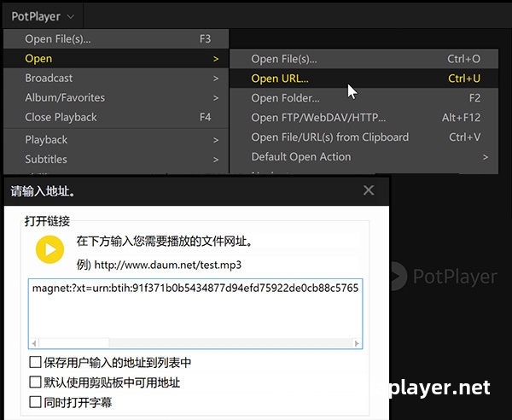The image size is (512, 420).
Task: Select Open URL... in the submenu
Action: coord(364,79)
